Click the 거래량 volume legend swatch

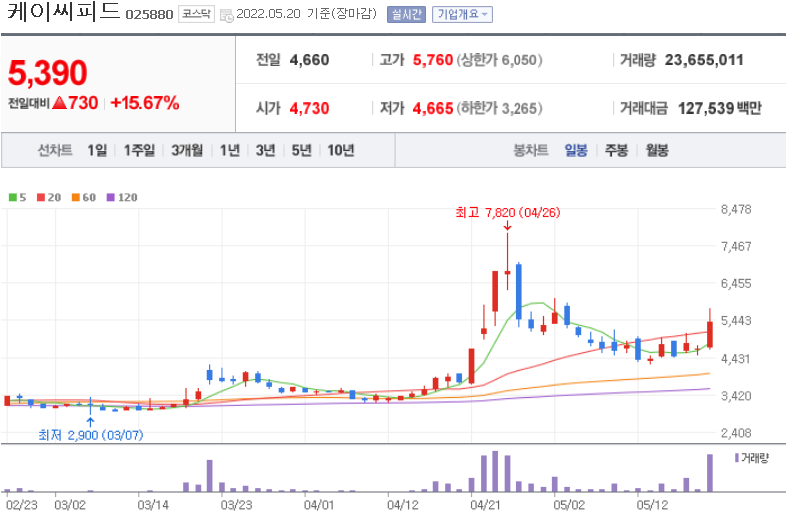click(x=737, y=458)
